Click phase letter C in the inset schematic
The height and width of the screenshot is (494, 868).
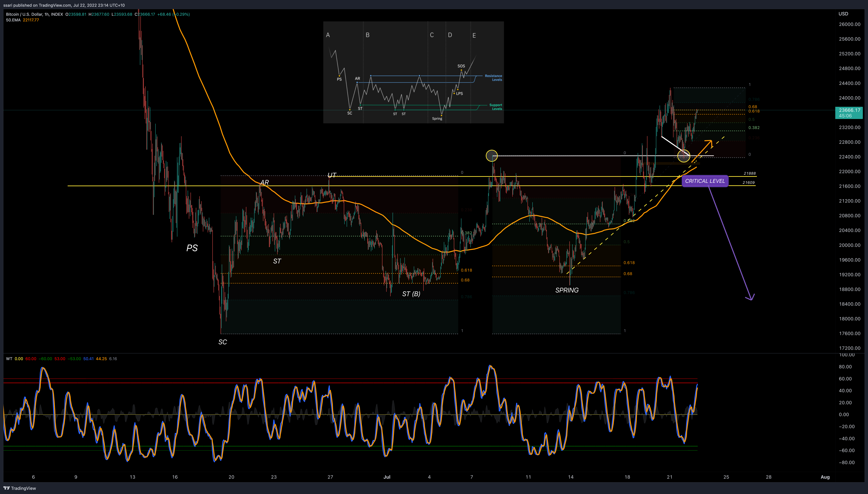coord(432,35)
